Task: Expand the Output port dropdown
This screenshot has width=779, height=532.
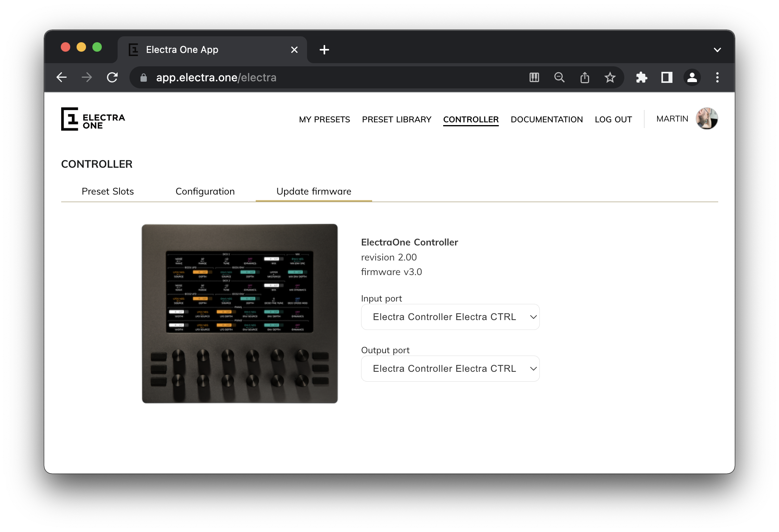Action: tap(450, 369)
